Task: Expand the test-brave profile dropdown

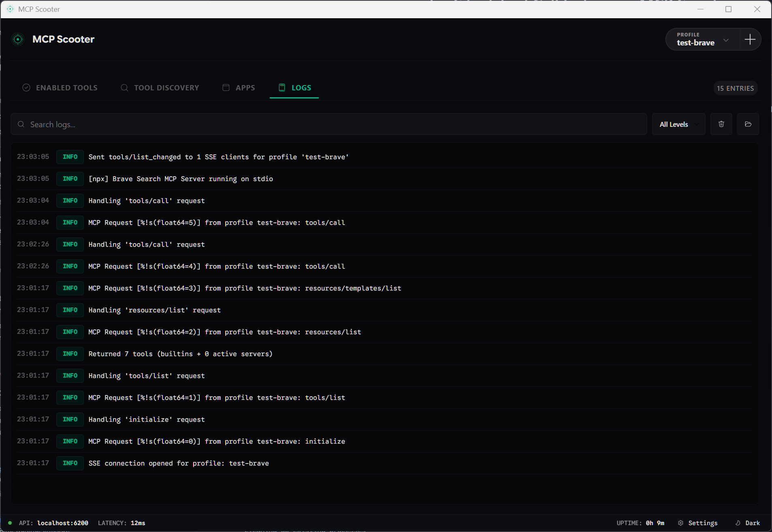Action: pyautogui.click(x=703, y=39)
